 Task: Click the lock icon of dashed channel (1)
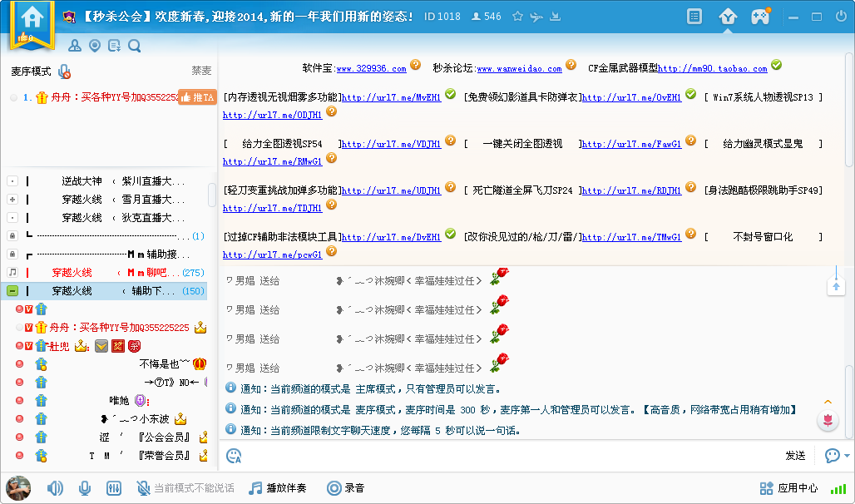(x=12, y=235)
